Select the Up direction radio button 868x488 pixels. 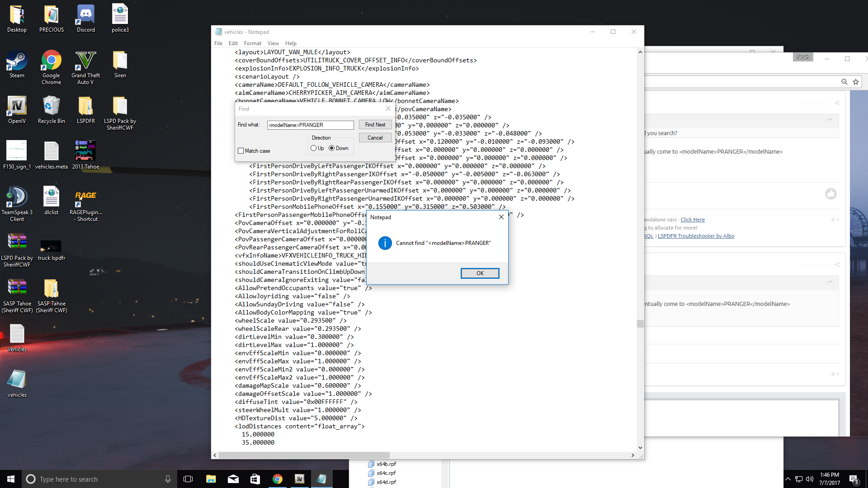[314, 148]
